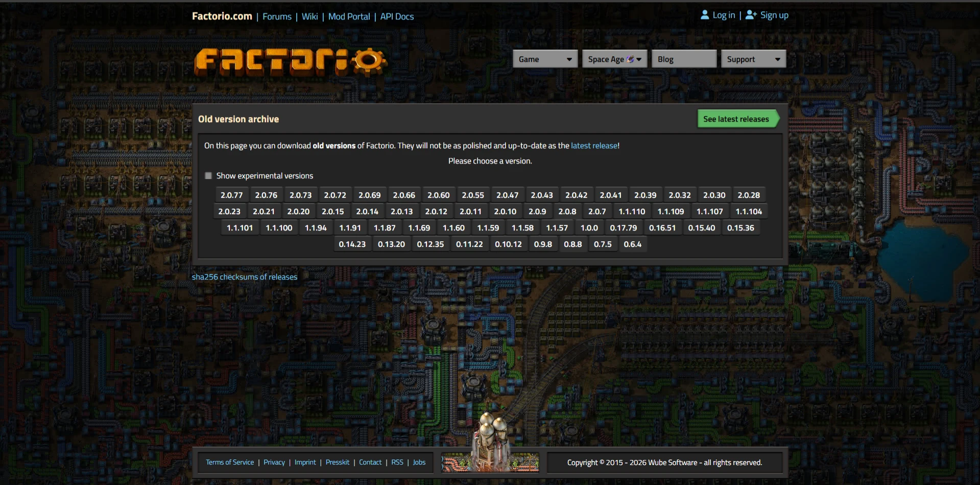The height and width of the screenshot is (485, 980).
Task: Select version 1.0.0
Action: tap(589, 228)
